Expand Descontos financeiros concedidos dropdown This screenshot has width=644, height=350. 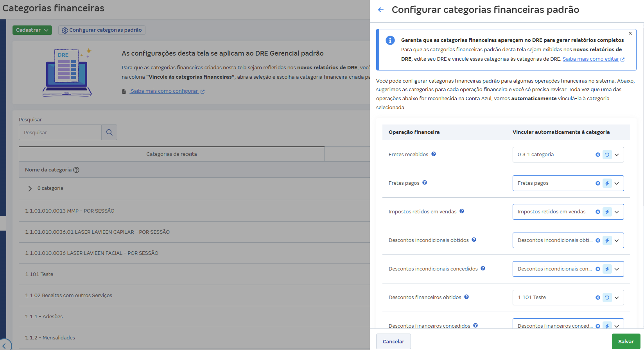point(617,326)
